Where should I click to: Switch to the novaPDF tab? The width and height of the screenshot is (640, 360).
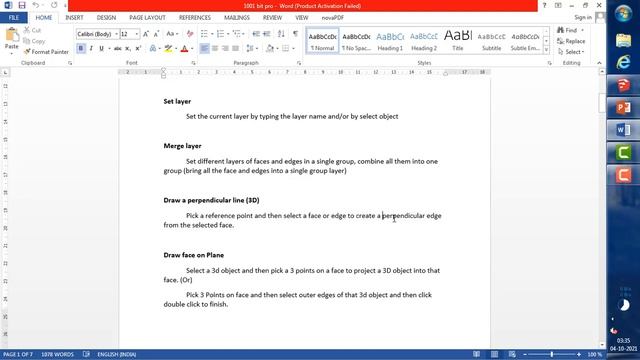[x=333, y=18]
